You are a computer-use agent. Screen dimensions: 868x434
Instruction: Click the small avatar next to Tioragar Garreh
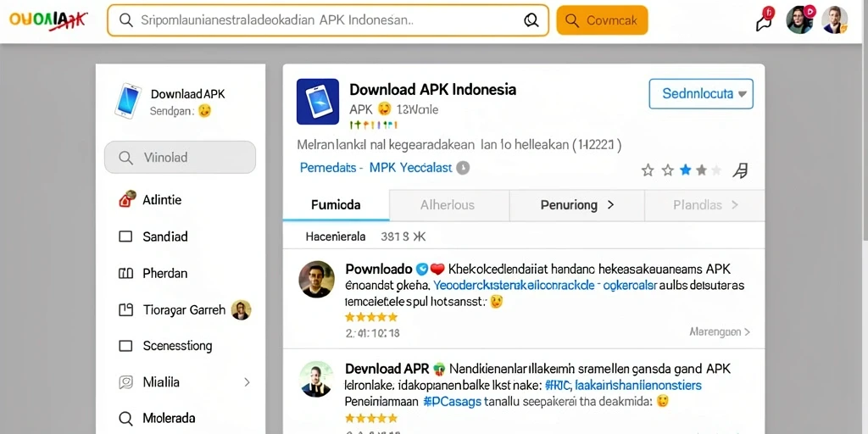(242, 310)
